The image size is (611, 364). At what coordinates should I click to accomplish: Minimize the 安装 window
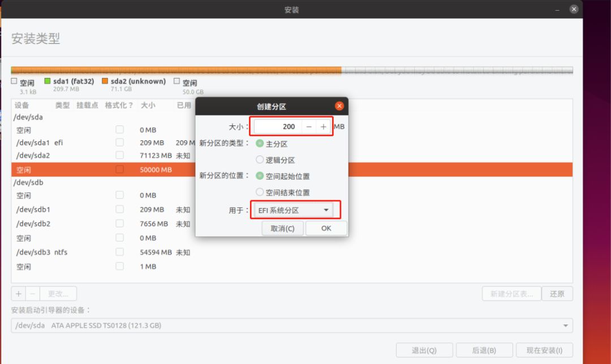click(557, 10)
